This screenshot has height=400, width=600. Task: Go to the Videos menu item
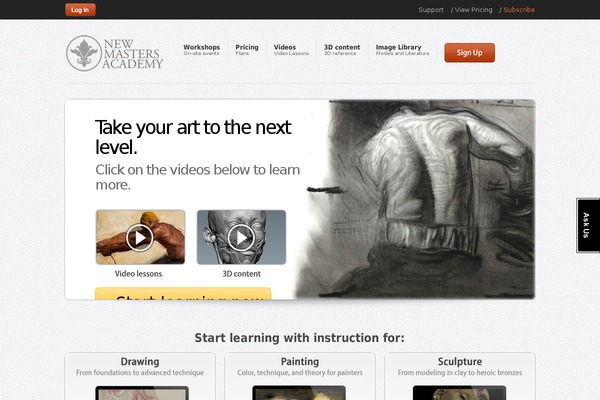click(x=291, y=50)
